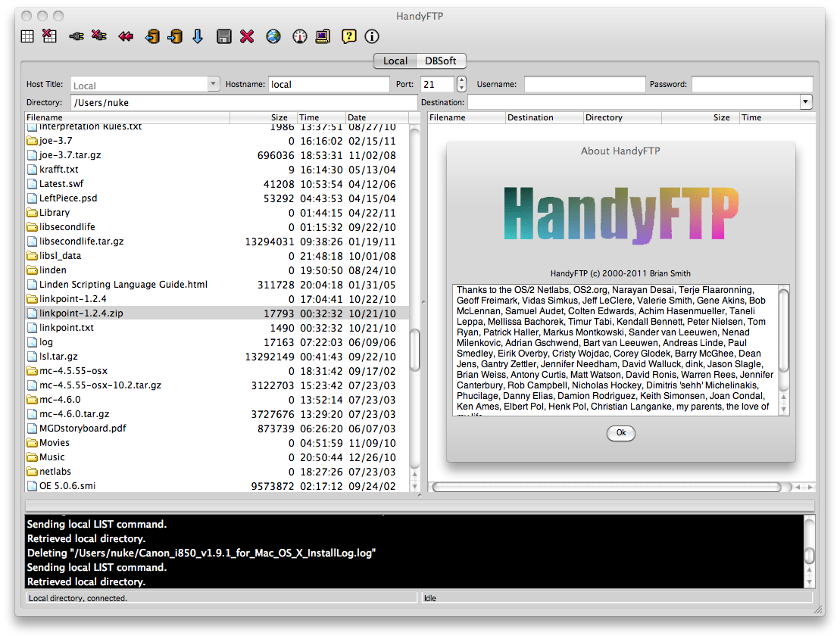Viewport: 840px width, 639px height.
Task: Click the local file list vertical scrollbar thumb
Action: coord(414,350)
